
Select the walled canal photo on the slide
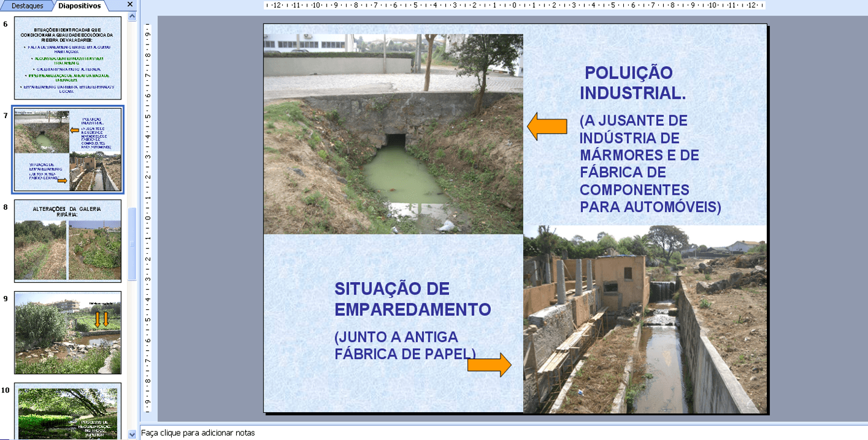(645, 319)
